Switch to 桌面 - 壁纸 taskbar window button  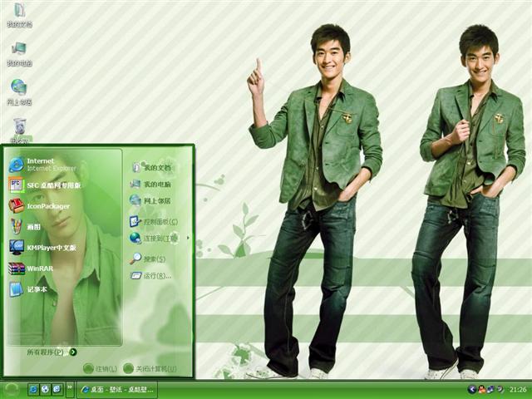(117, 390)
